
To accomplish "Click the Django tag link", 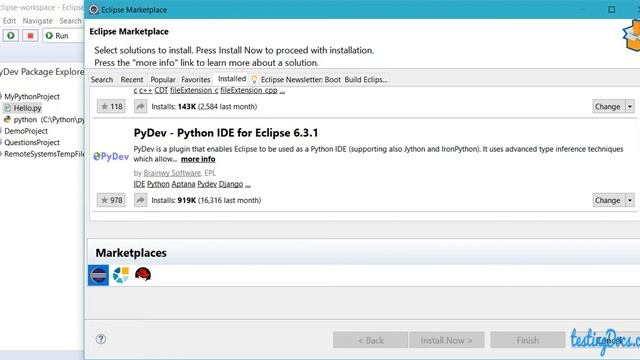I will pos(231,184).
